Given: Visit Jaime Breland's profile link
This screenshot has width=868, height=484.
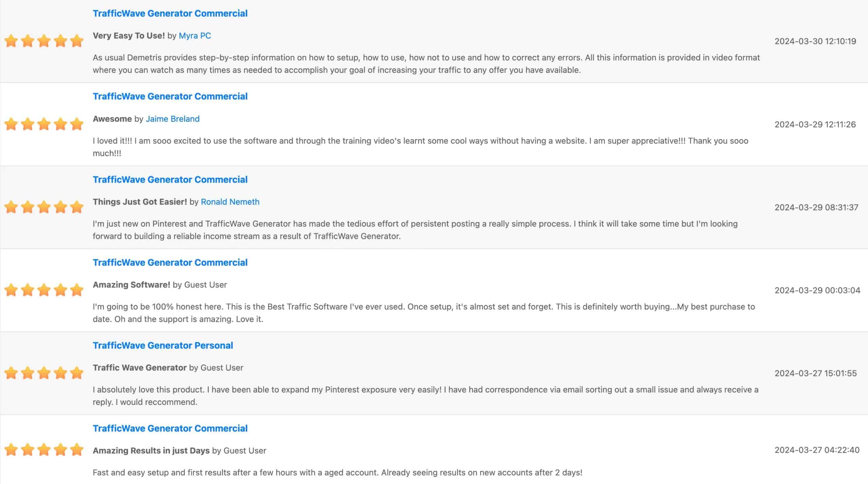Looking at the screenshot, I should (173, 119).
